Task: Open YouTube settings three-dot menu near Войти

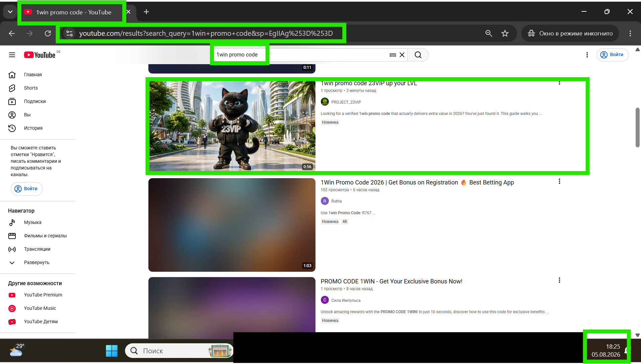Action: (587, 55)
